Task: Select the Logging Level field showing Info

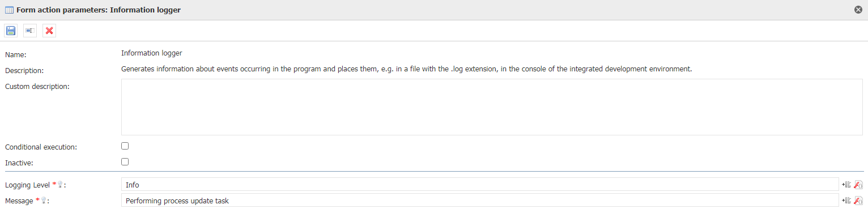Action: tap(480, 185)
